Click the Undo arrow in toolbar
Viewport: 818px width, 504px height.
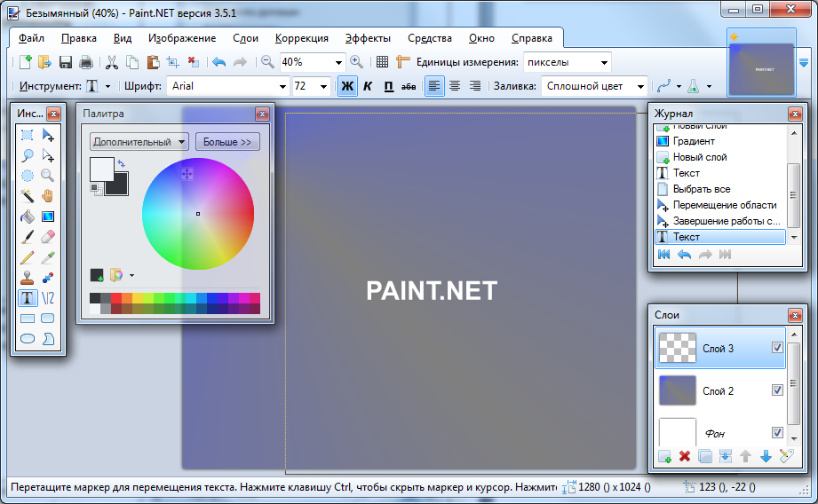tap(219, 62)
